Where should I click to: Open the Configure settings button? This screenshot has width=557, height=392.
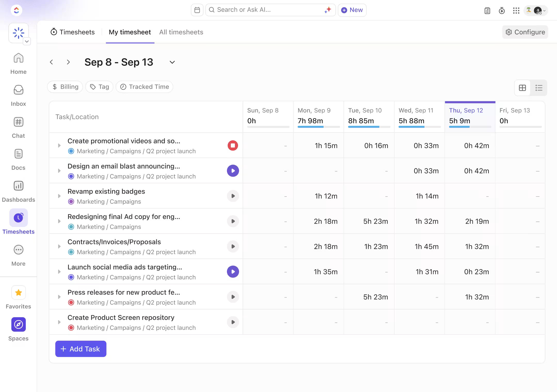coord(525,32)
